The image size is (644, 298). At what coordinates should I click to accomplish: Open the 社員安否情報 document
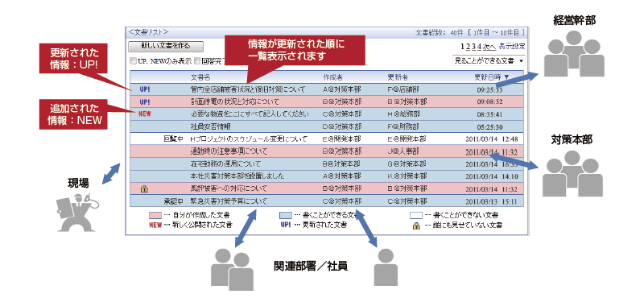tap(211, 126)
